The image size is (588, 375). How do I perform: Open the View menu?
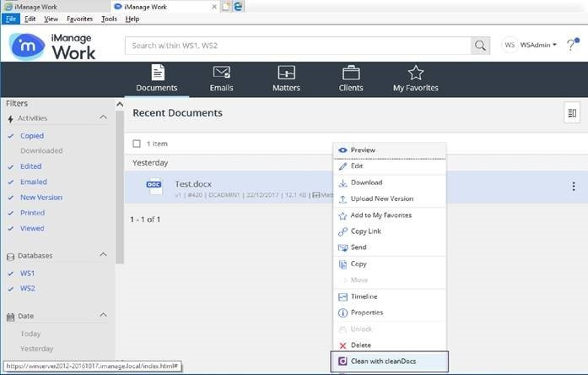[x=51, y=19]
